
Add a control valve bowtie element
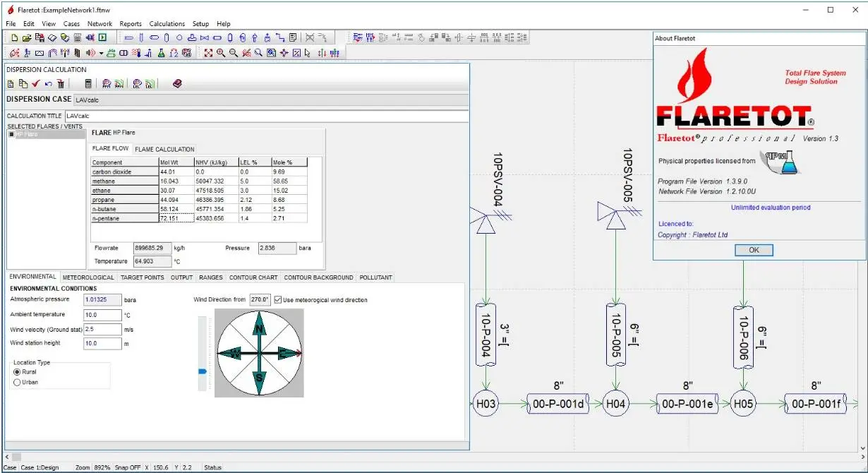tap(205, 37)
